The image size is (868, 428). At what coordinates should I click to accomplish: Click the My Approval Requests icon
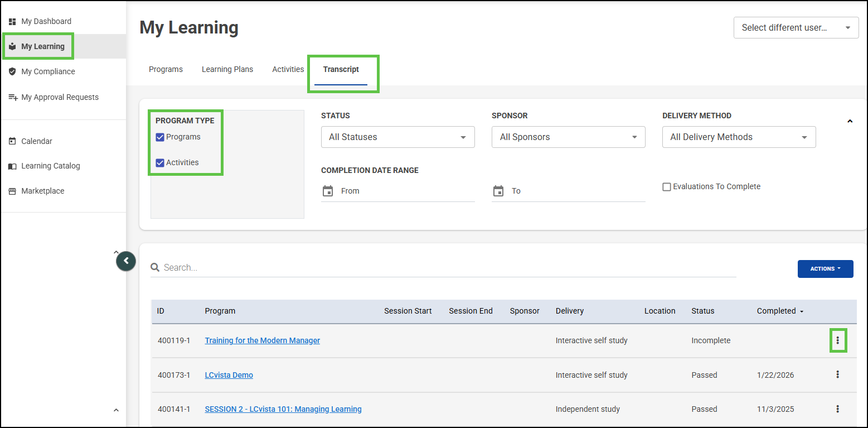click(13, 97)
